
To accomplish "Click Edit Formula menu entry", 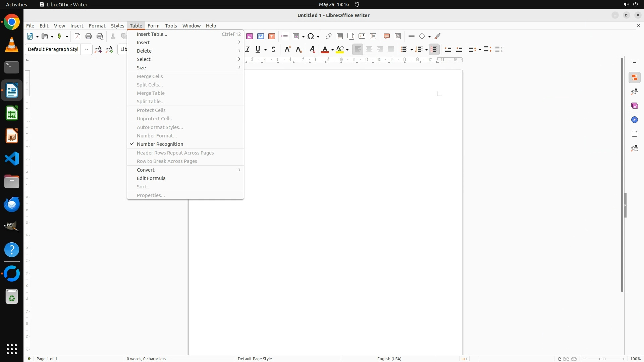I will point(151,178).
